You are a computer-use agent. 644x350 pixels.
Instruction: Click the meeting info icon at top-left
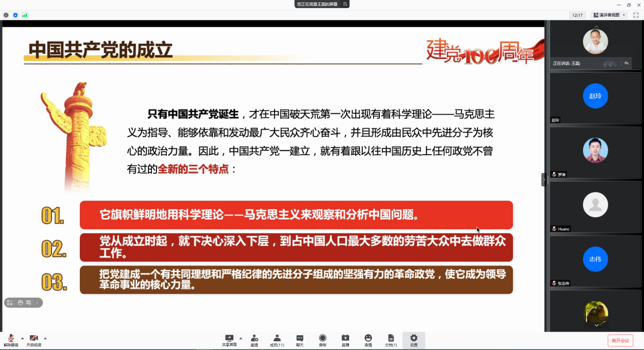(x=6, y=15)
